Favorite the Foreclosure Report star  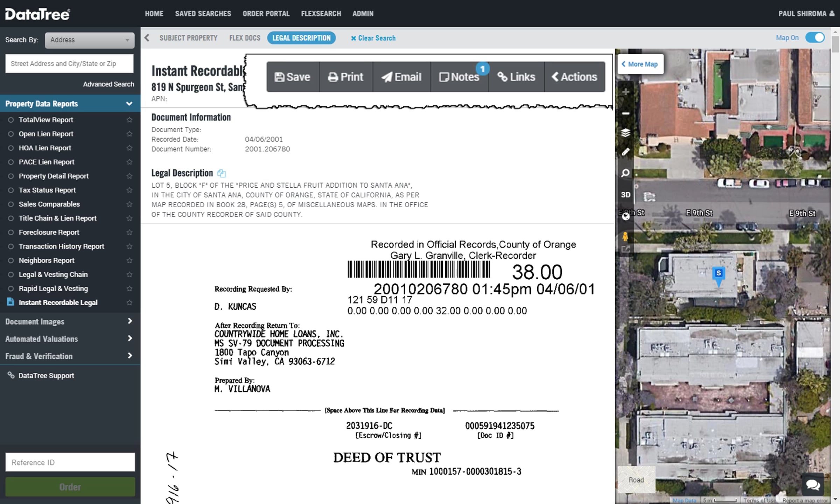[x=129, y=232]
